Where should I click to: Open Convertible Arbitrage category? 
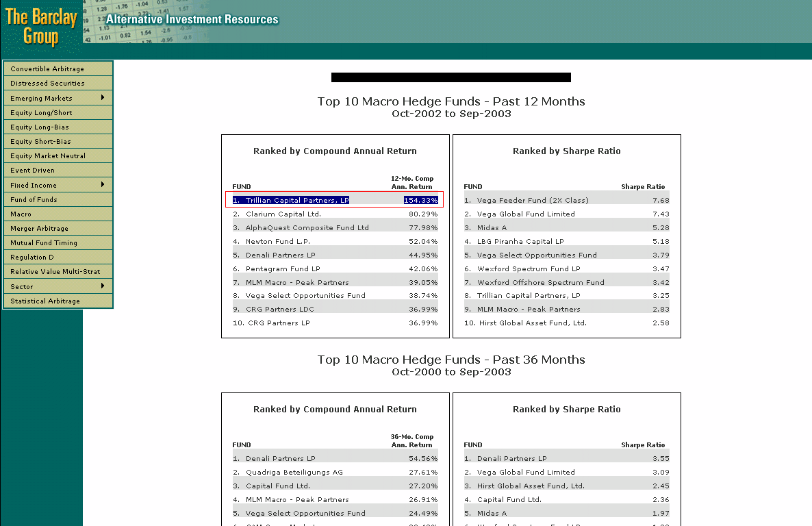pos(58,68)
